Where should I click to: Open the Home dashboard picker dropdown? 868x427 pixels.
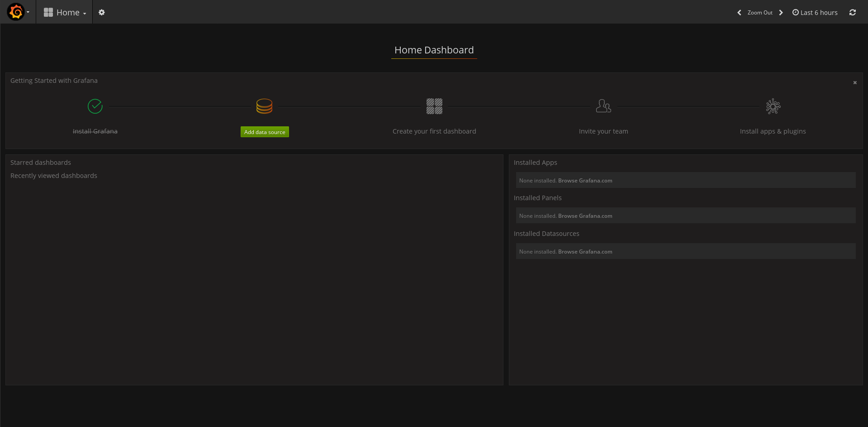[65, 12]
